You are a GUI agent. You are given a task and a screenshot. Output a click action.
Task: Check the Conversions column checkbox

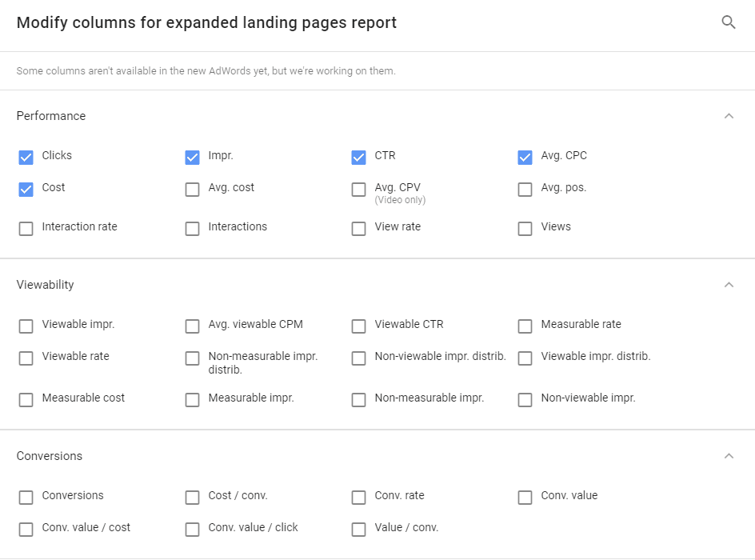[26, 498]
